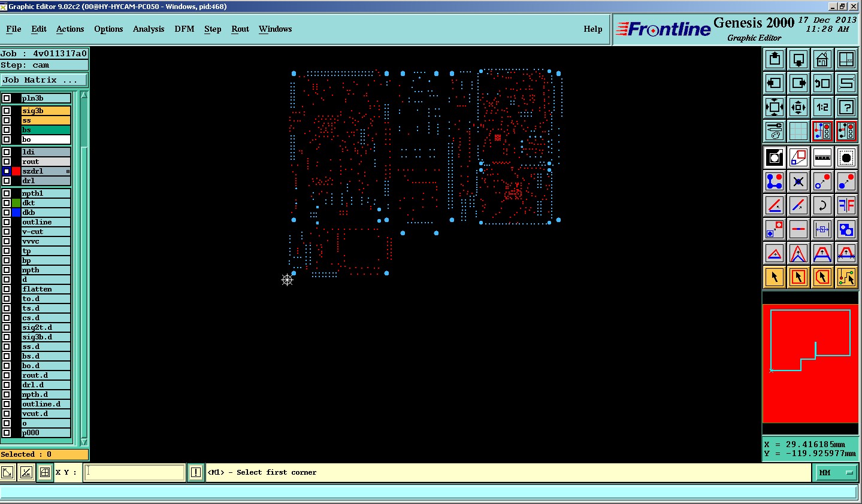The height and width of the screenshot is (504, 862).
Task: Click the red color swatch of szdrl
Action: (x=16, y=171)
